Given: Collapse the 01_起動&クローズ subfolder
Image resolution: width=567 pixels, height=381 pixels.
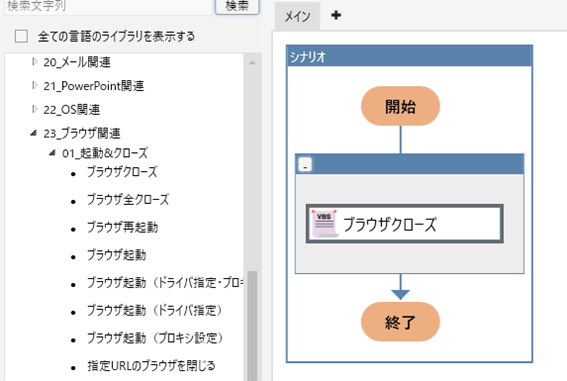Looking at the screenshot, I should tap(52, 153).
